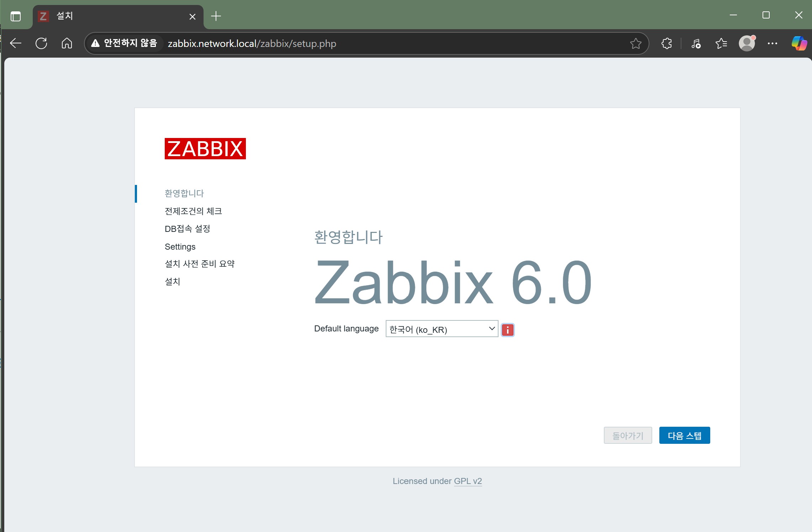Add this page to favorites with star icon
The height and width of the screenshot is (532, 812).
(x=636, y=43)
